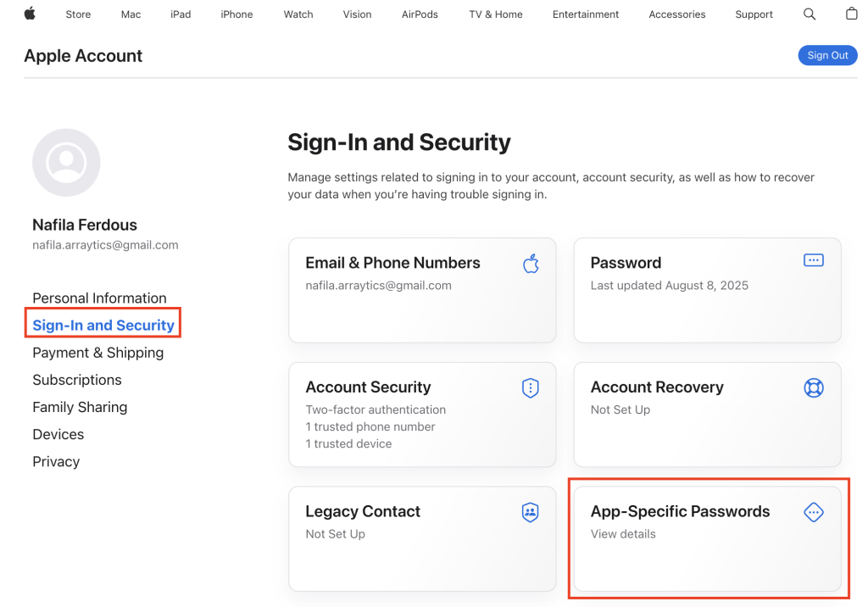The height and width of the screenshot is (607, 868).
Task: Click the Account Recovery lifebuoy icon
Action: click(x=813, y=388)
